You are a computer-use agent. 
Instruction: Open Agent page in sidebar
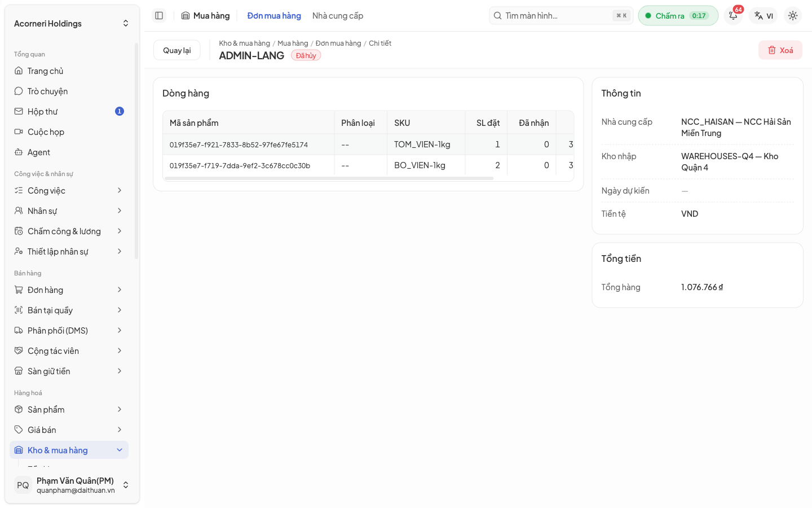(69, 152)
